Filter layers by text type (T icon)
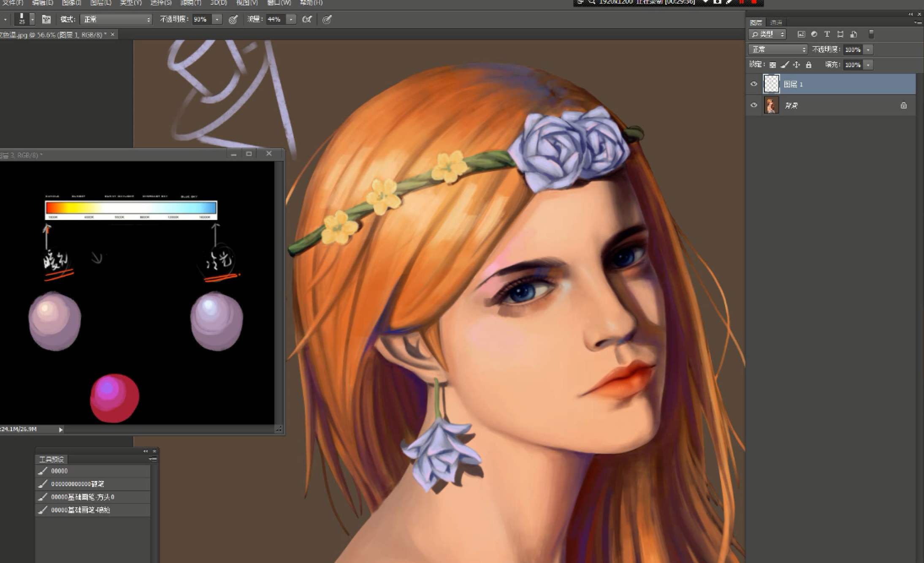Image resolution: width=924 pixels, height=563 pixels. (x=827, y=34)
